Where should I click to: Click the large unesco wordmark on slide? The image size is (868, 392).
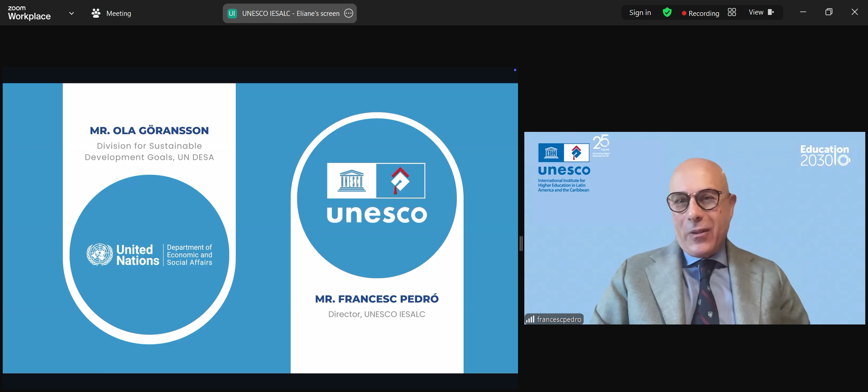377,214
